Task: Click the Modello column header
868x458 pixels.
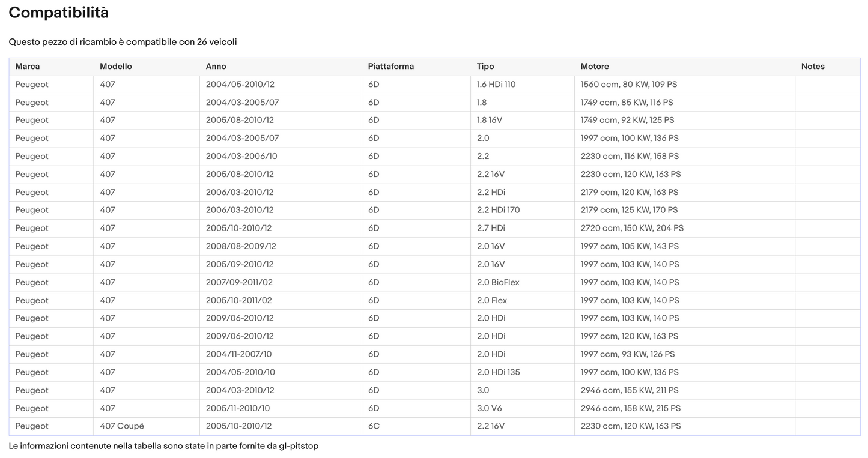Action: 116,67
